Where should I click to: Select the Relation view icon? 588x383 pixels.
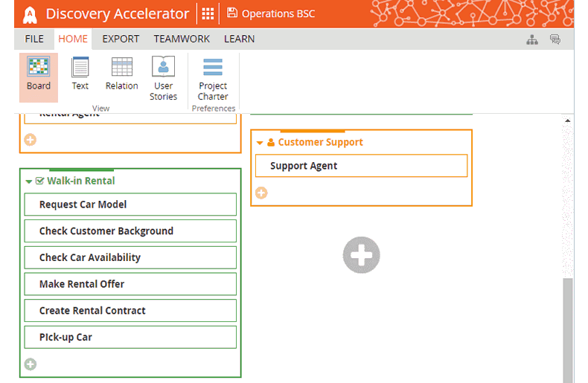[x=121, y=76]
